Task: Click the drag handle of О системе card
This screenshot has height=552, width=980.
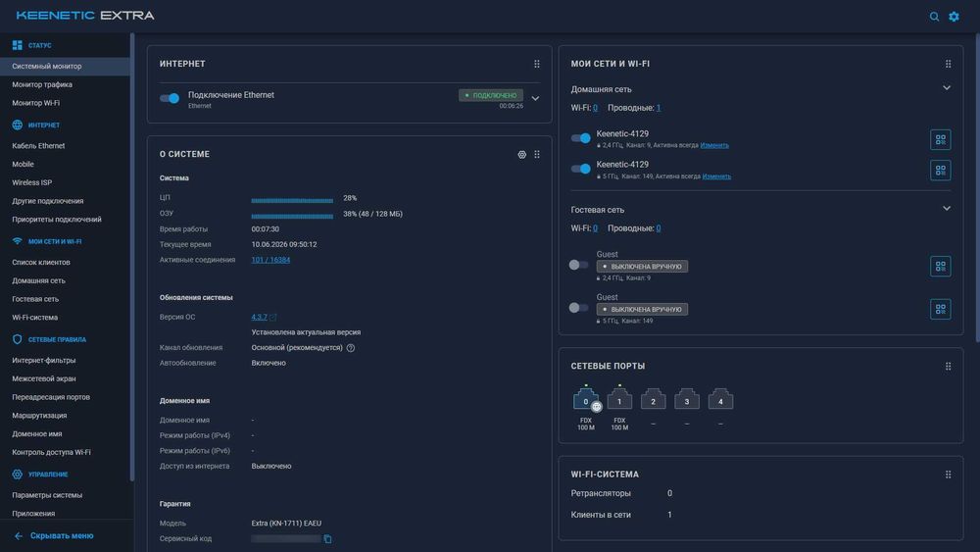Action: click(537, 154)
